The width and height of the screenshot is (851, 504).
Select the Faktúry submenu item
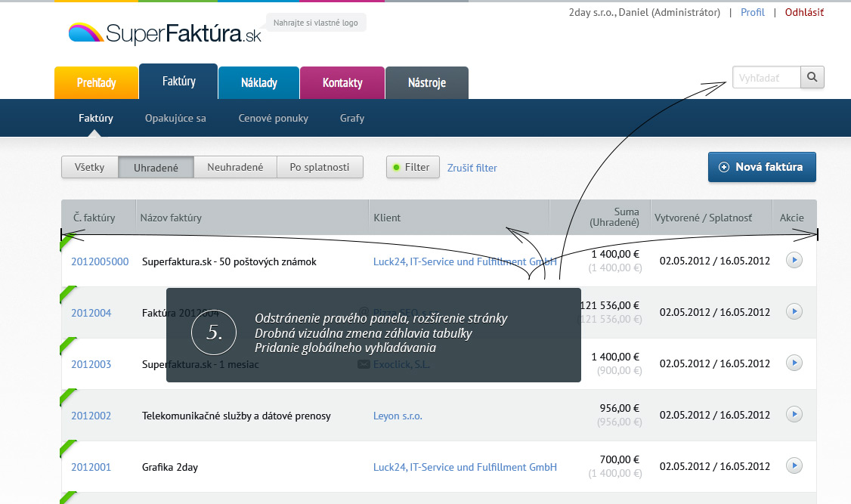coord(95,118)
